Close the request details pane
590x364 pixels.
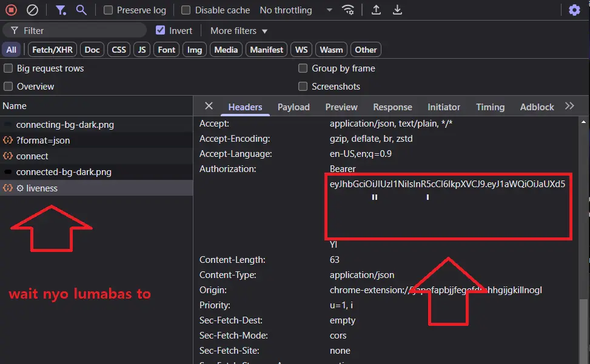209,106
